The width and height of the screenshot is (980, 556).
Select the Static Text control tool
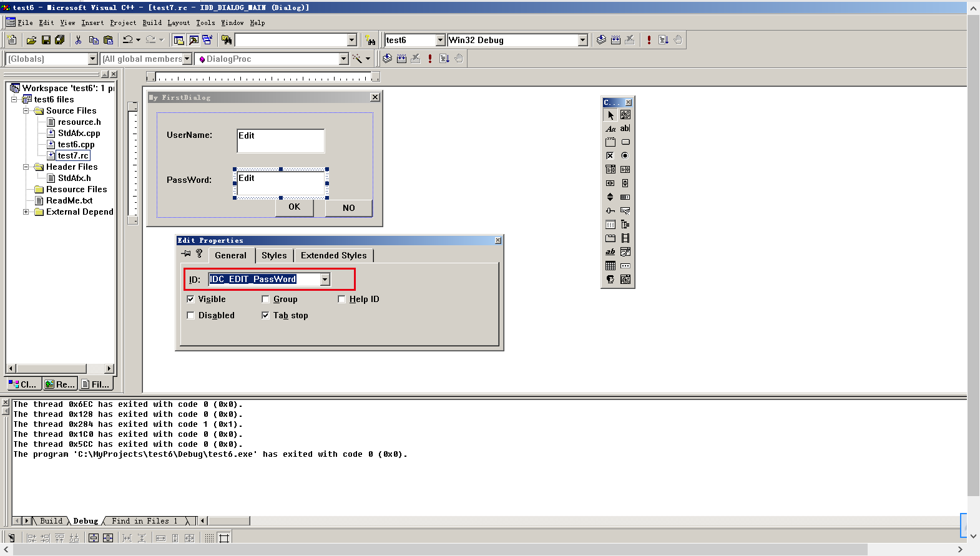tap(610, 129)
